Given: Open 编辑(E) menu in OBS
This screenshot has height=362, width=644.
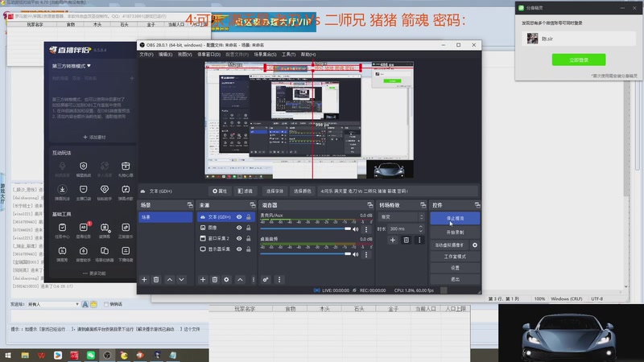Looking at the screenshot, I should 165,54.
